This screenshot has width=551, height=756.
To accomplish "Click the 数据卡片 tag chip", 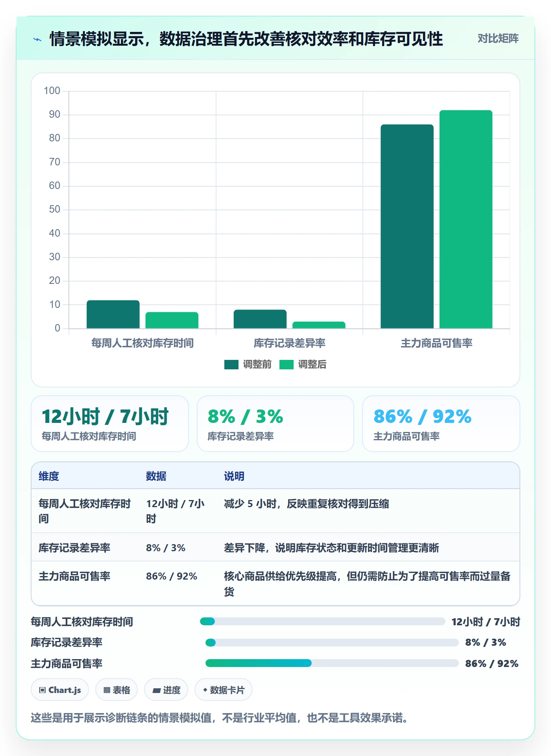I will (224, 690).
